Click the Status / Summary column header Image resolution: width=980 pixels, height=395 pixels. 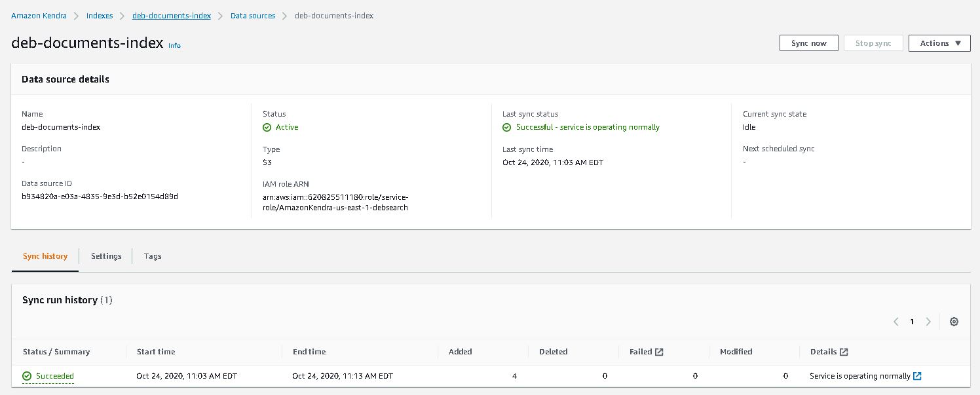pyautogui.click(x=56, y=352)
